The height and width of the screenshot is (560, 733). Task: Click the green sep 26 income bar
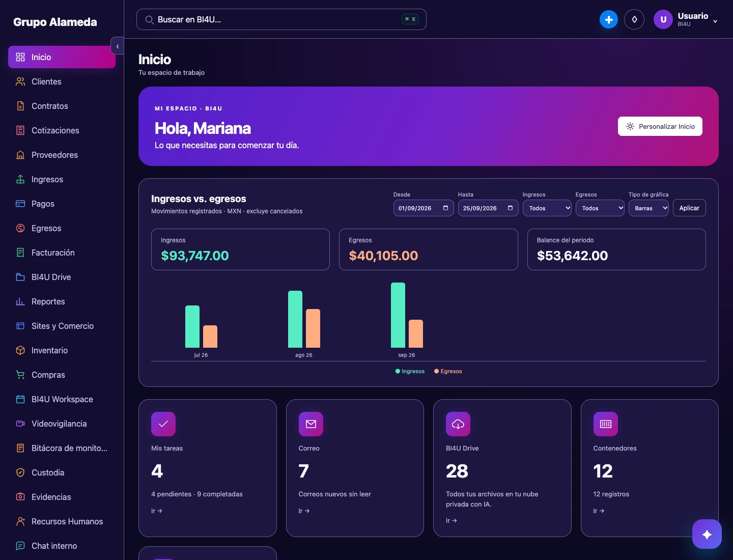pos(398,315)
